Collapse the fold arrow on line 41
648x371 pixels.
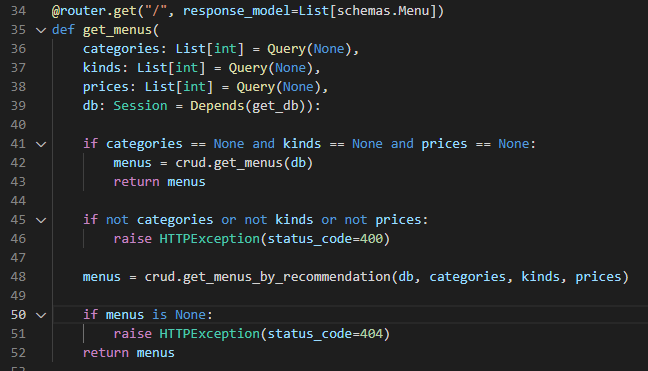[x=41, y=144]
